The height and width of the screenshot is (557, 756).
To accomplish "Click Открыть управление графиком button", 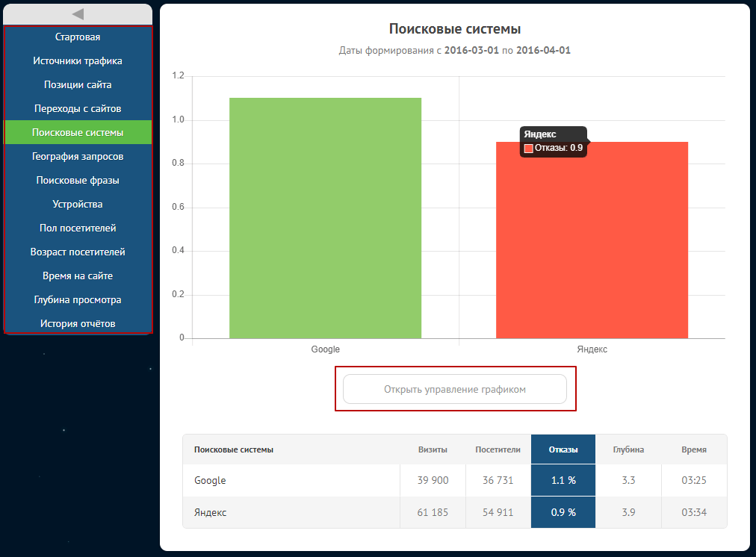I will coord(455,389).
